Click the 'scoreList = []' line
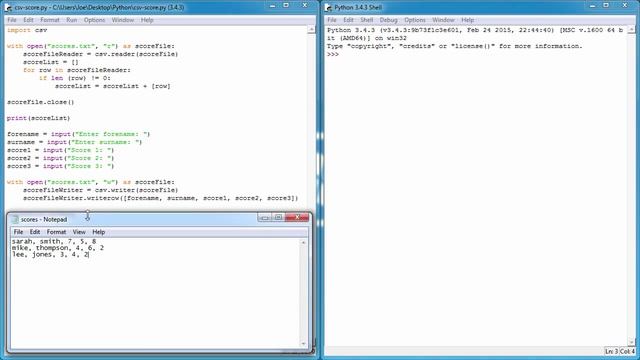 tap(51, 62)
